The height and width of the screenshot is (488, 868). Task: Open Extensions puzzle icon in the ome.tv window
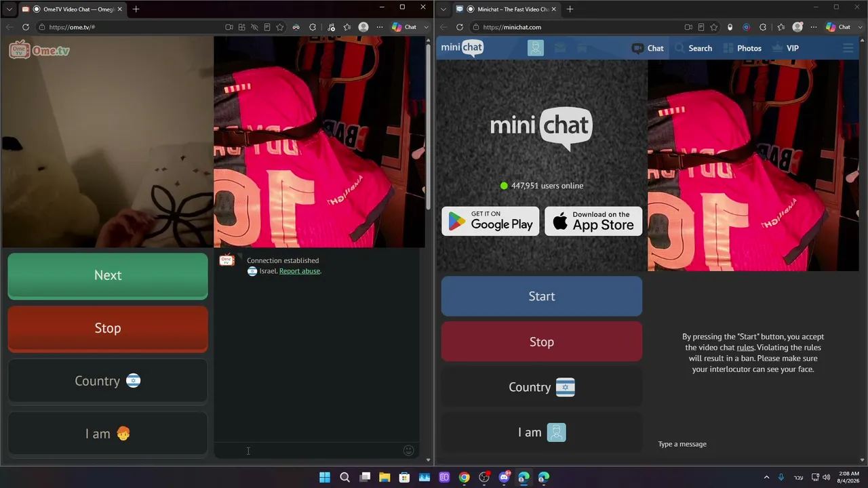coord(313,27)
